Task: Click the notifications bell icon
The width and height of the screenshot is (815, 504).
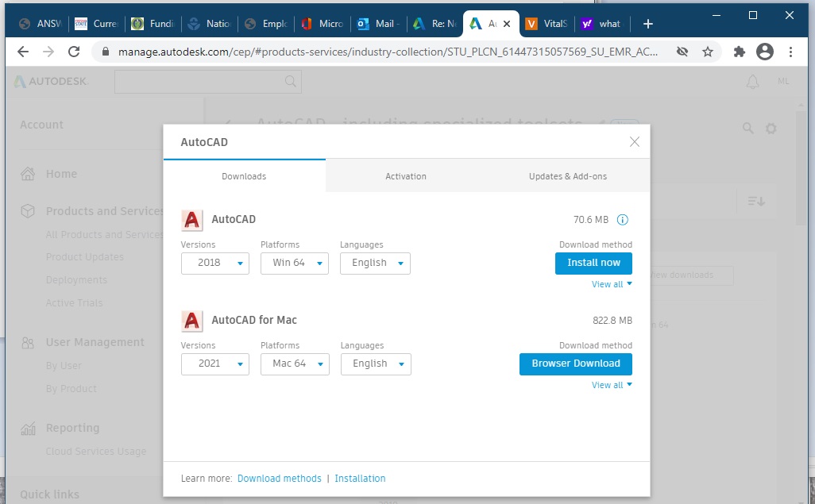Action: [752, 82]
